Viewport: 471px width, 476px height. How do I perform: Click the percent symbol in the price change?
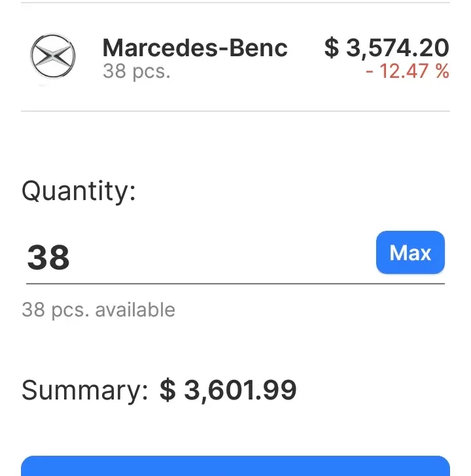(442, 71)
